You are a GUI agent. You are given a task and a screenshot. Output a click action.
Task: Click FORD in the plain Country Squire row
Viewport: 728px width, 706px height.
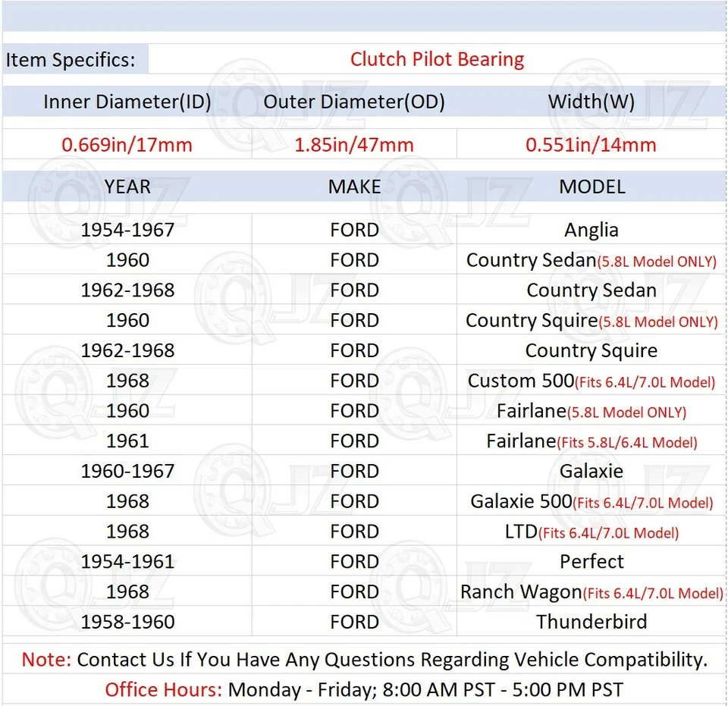point(354,350)
